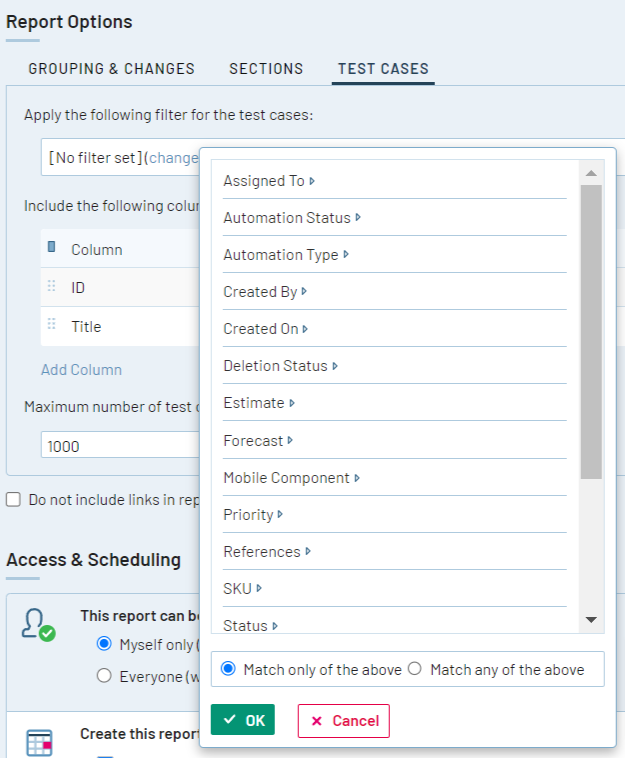
Task: Click the scrollbar up arrow in filter list
Action: [x=591, y=174]
